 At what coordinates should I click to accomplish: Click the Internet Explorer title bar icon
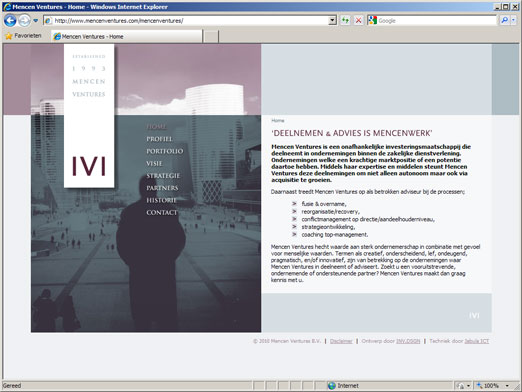coord(7,7)
